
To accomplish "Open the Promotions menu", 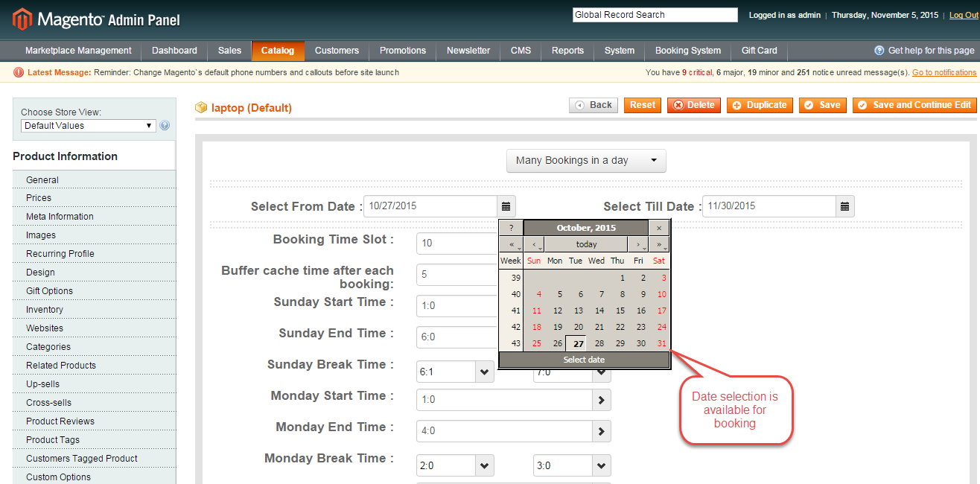I will 403,51.
